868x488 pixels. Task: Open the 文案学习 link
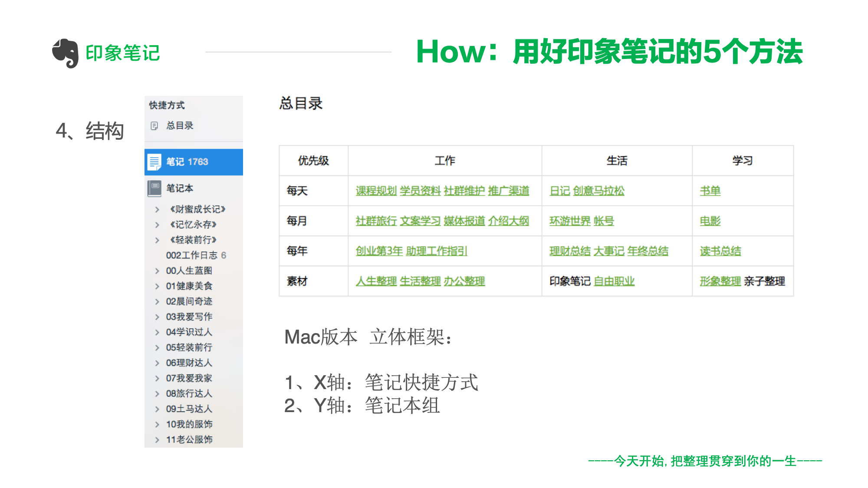(420, 221)
